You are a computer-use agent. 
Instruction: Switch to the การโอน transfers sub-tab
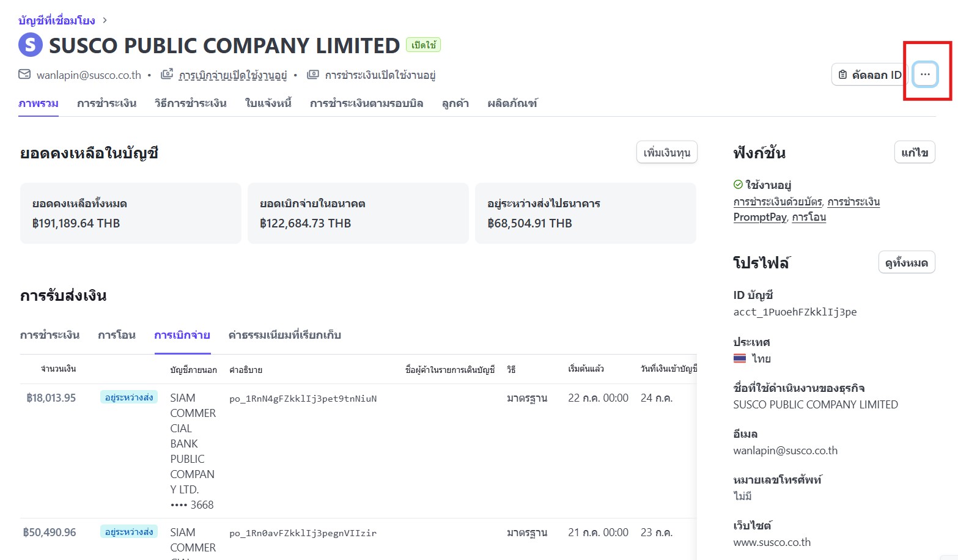(116, 335)
